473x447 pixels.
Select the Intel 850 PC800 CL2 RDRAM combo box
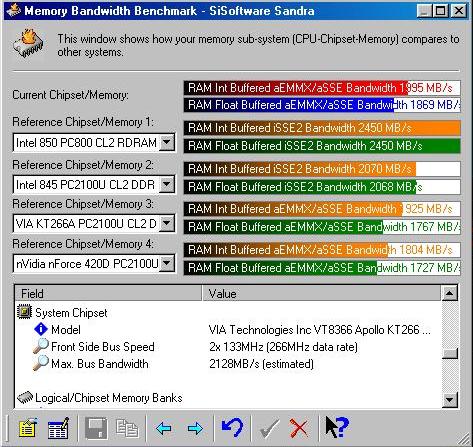click(94, 143)
